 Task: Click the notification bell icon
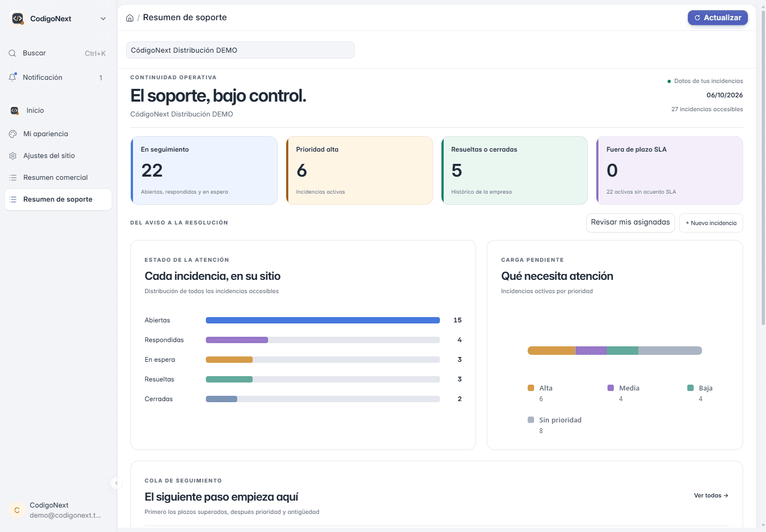(13, 77)
